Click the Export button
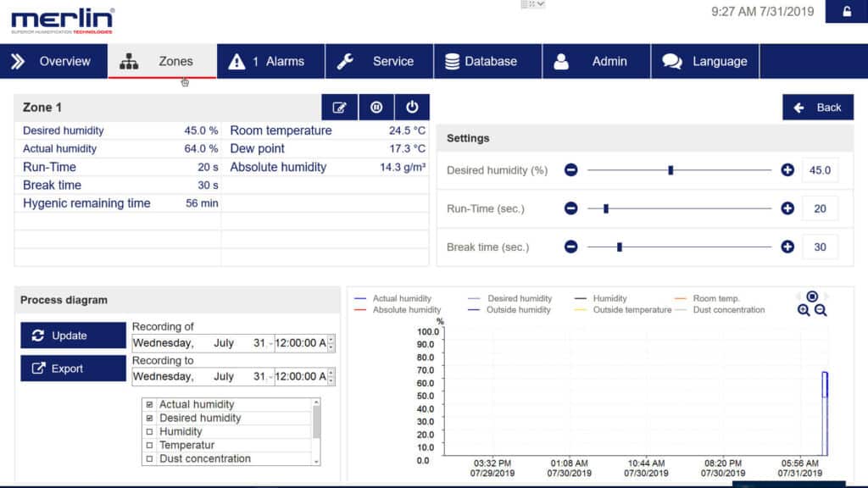868x488 pixels. coord(73,369)
